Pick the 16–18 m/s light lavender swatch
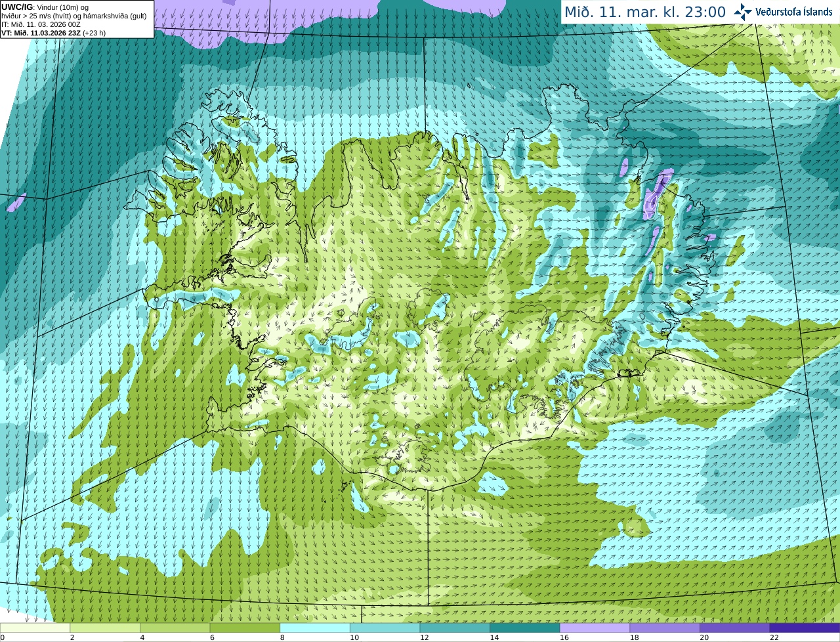The image size is (840, 642). tap(595, 628)
